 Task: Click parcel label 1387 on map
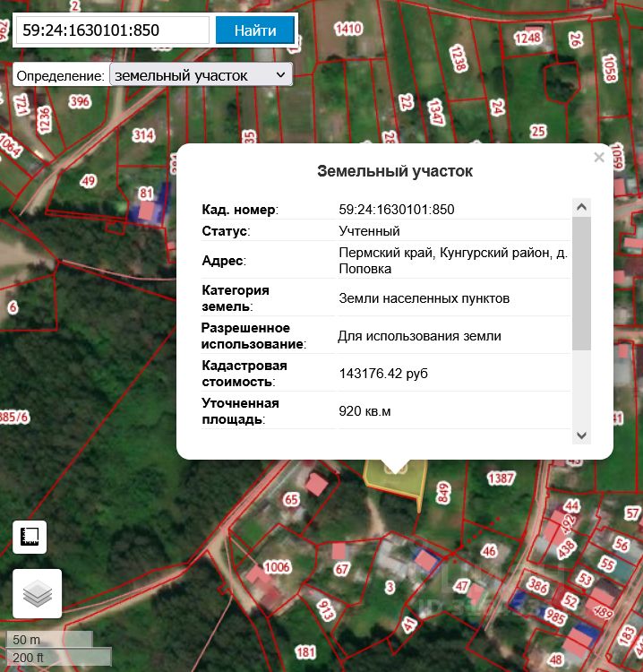501,478
